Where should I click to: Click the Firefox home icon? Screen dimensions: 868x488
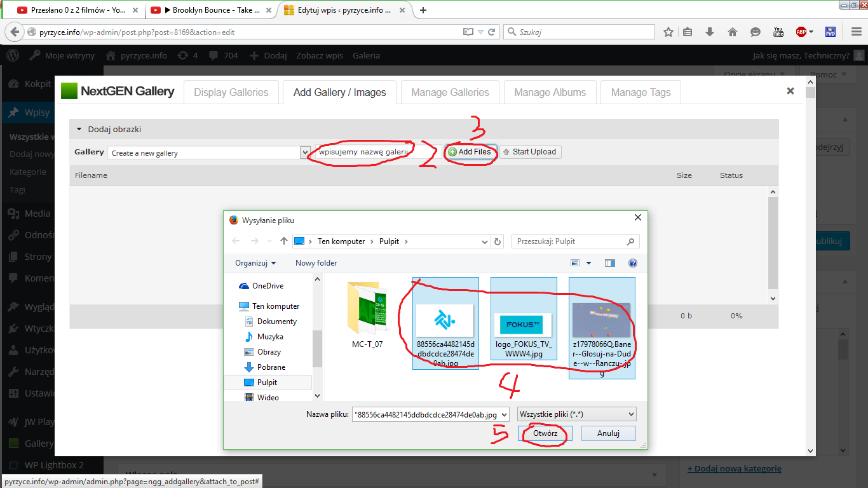pos(732,32)
